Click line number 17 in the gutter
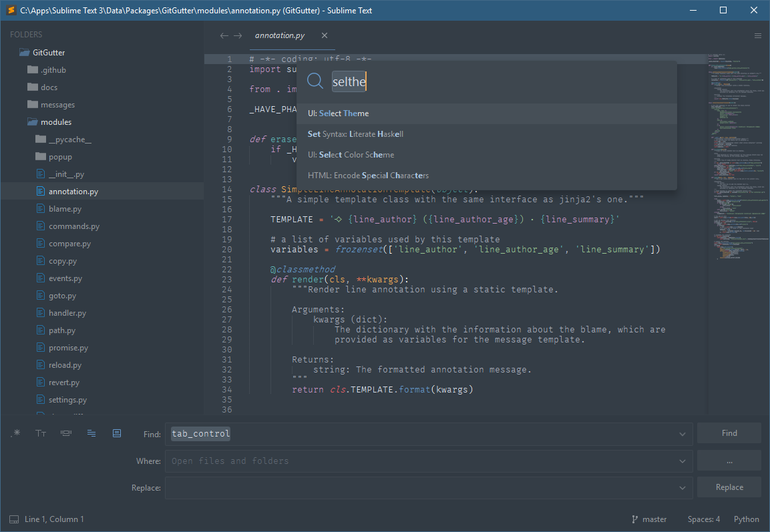 (x=227, y=220)
